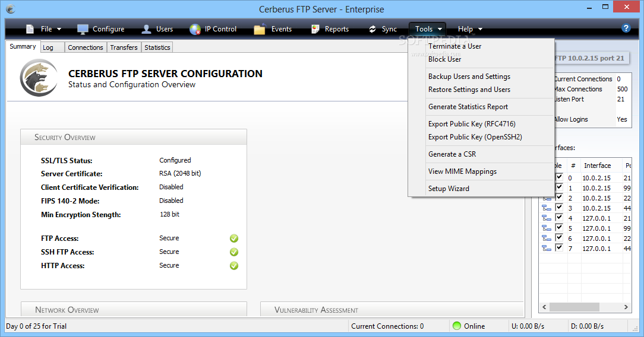This screenshot has width=644, height=337.
Task: Click the 'RSA (2048 bit)' certificate value
Action: click(180, 173)
